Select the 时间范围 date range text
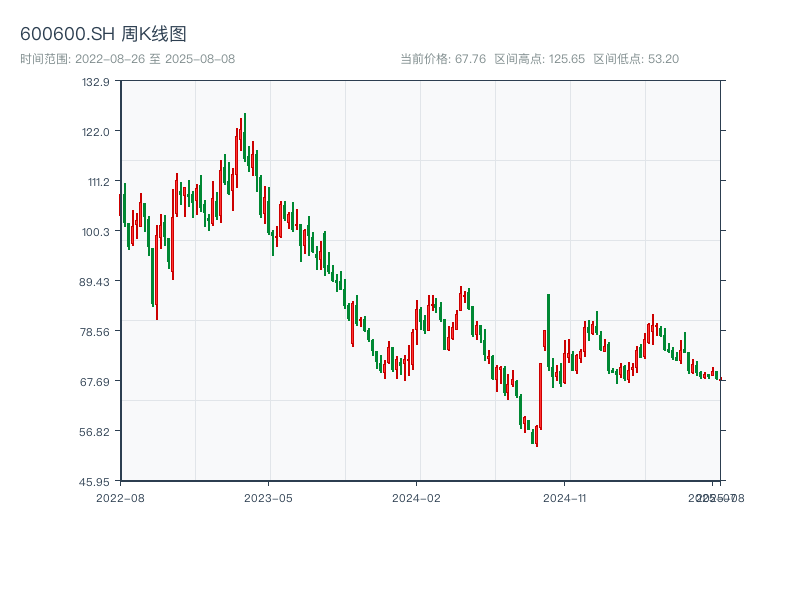Image resolution: width=800 pixels, height=600 pixels. (127, 59)
